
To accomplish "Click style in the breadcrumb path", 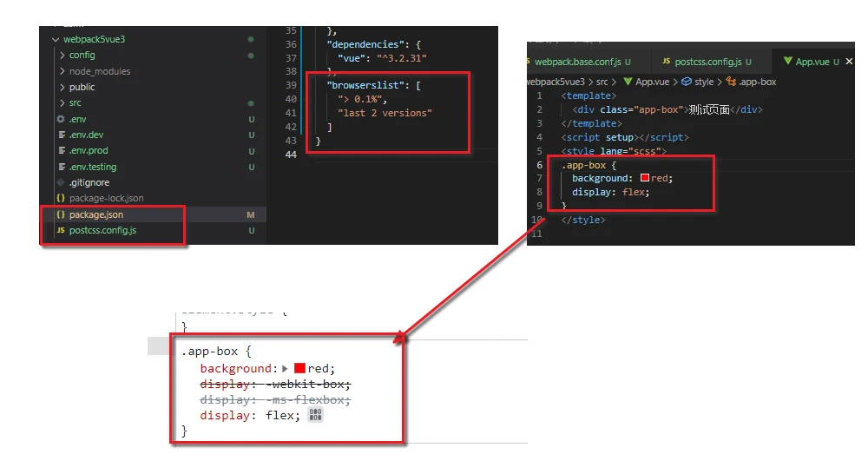I will coord(704,82).
